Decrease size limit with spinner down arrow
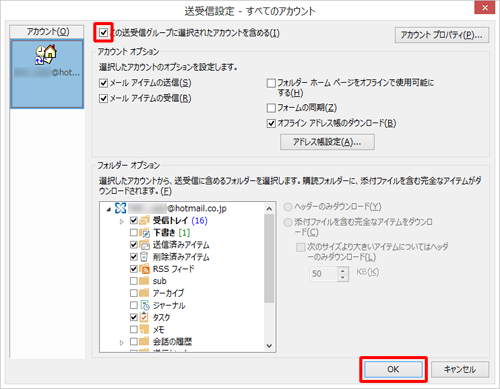This screenshot has height=389, width=500. coord(343,277)
